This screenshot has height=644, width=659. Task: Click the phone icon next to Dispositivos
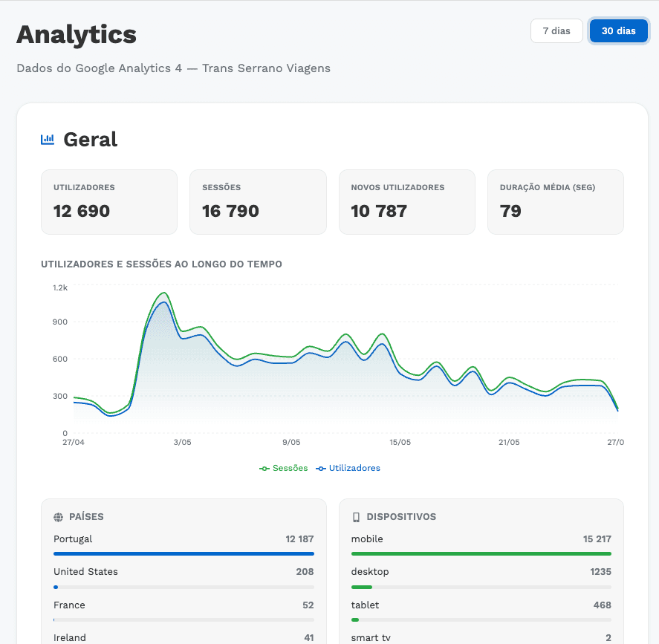pos(356,517)
